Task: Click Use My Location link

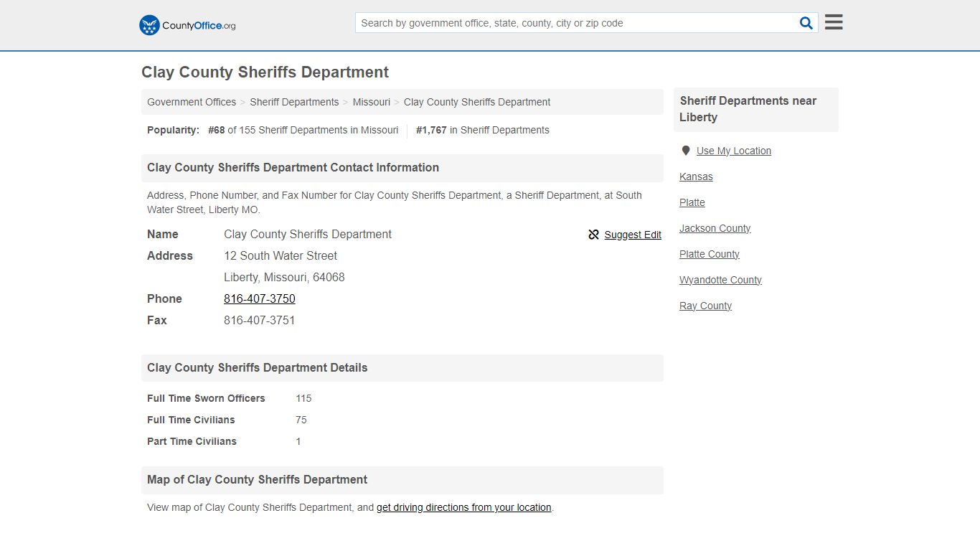Action: [734, 151]
